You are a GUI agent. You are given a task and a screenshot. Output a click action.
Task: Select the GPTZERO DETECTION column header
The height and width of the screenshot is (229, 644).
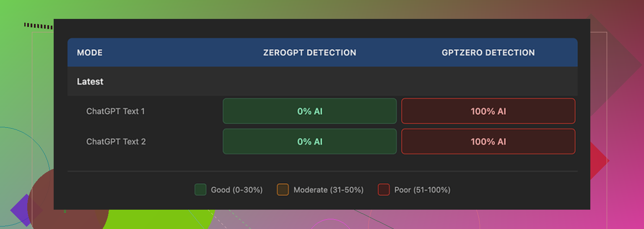[488, 53]
